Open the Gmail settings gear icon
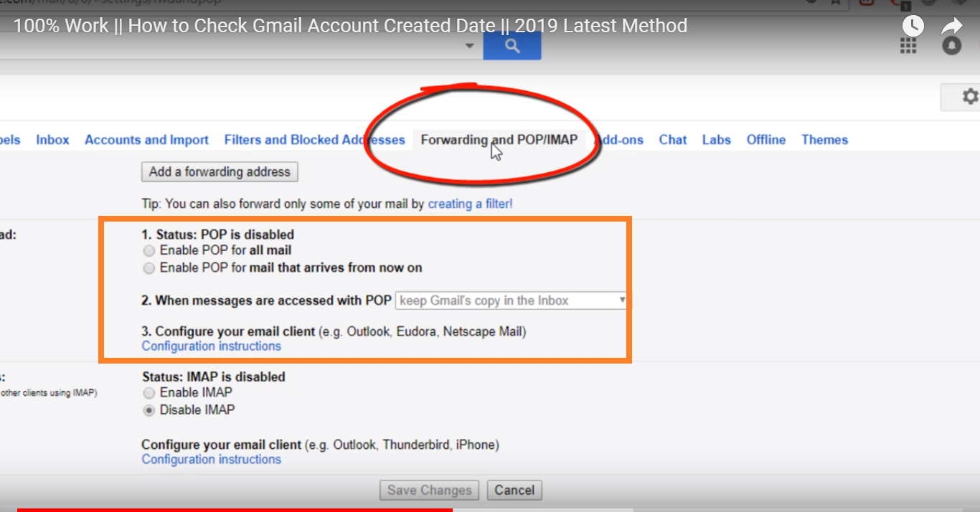980x512 pixels. point(970,97)
